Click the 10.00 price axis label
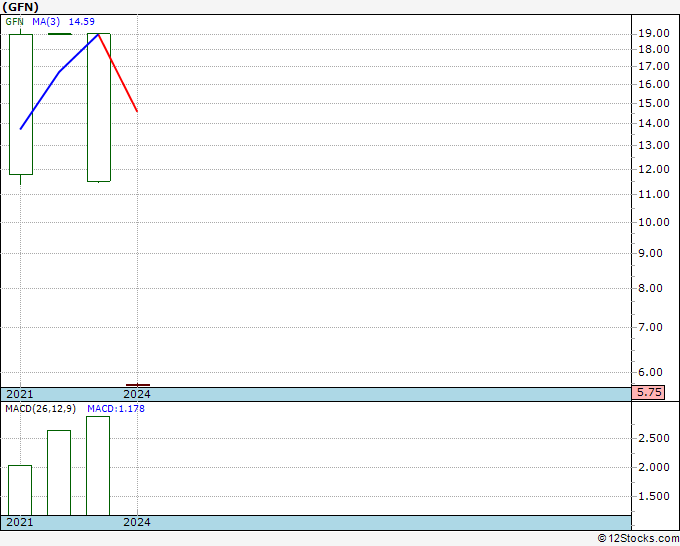Image resolution: width=680 pixels, height=546 pixels. click(654, 222)
